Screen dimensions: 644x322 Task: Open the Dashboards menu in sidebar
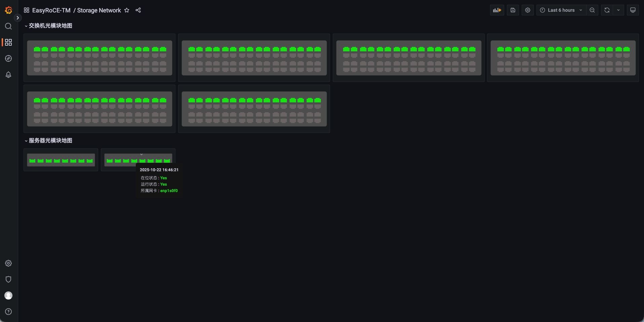[8, 42]
